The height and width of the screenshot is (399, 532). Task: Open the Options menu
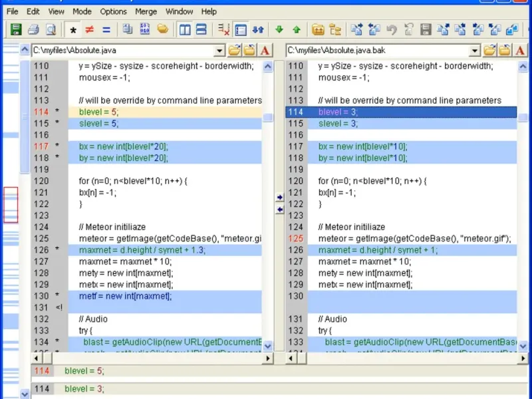click(113, 11)
